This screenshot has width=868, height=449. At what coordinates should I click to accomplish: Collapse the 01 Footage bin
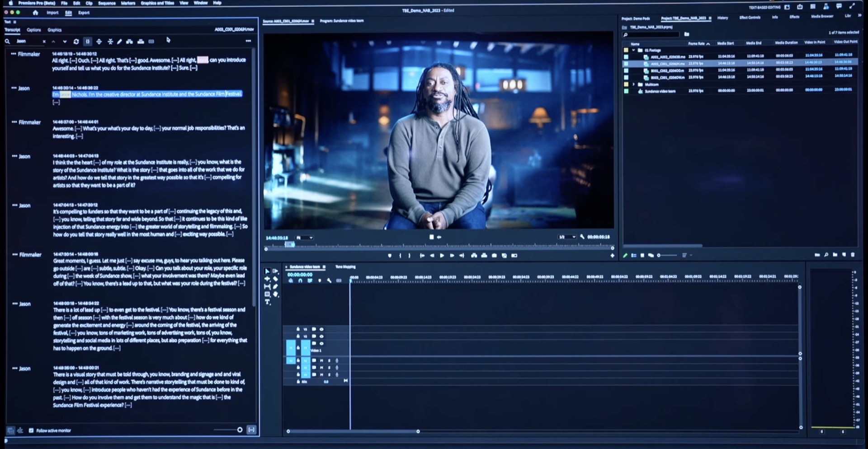pos(633,50)
